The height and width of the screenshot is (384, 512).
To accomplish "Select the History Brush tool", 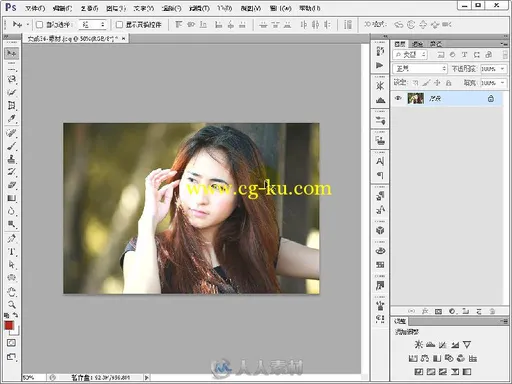I will pos(11,172).
